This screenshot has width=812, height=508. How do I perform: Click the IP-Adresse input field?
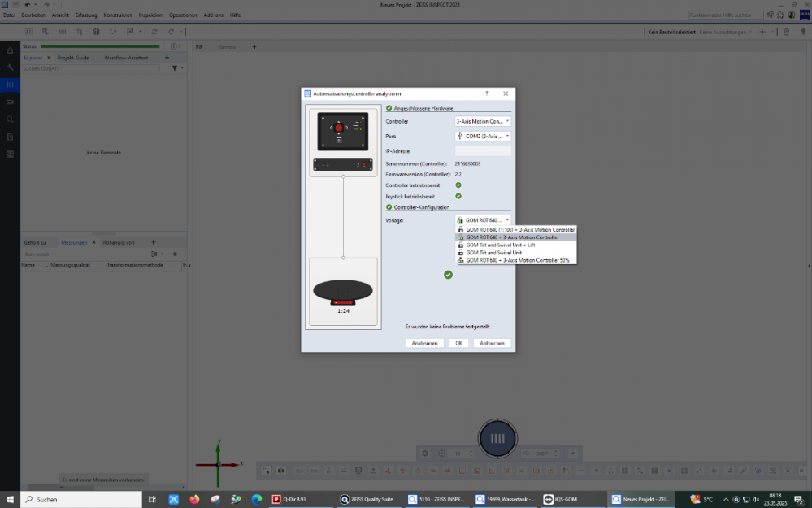483,151
